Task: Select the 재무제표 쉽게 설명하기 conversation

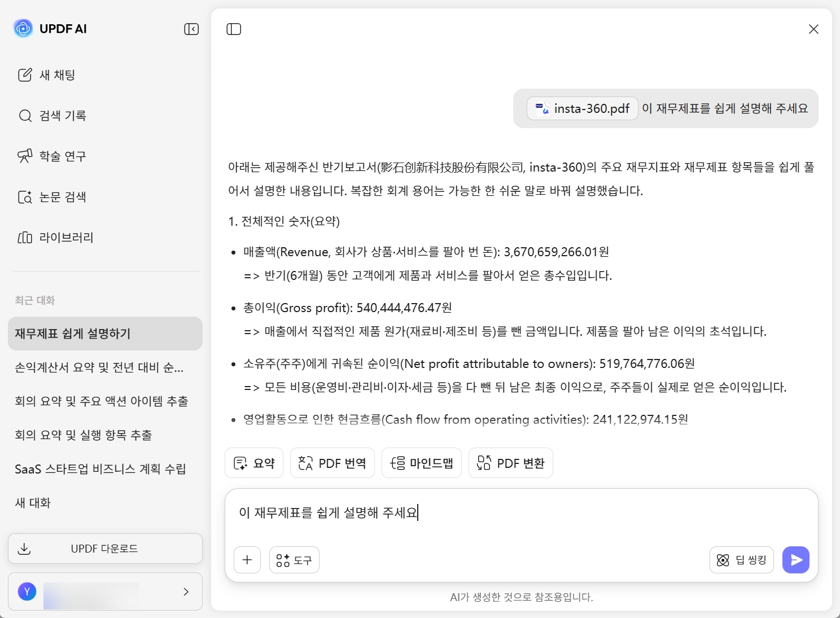Action: click(105, 334)
